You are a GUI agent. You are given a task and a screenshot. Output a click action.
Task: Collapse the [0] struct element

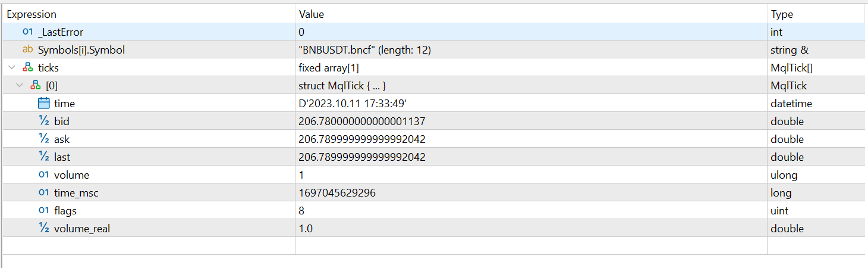point(20,86)
